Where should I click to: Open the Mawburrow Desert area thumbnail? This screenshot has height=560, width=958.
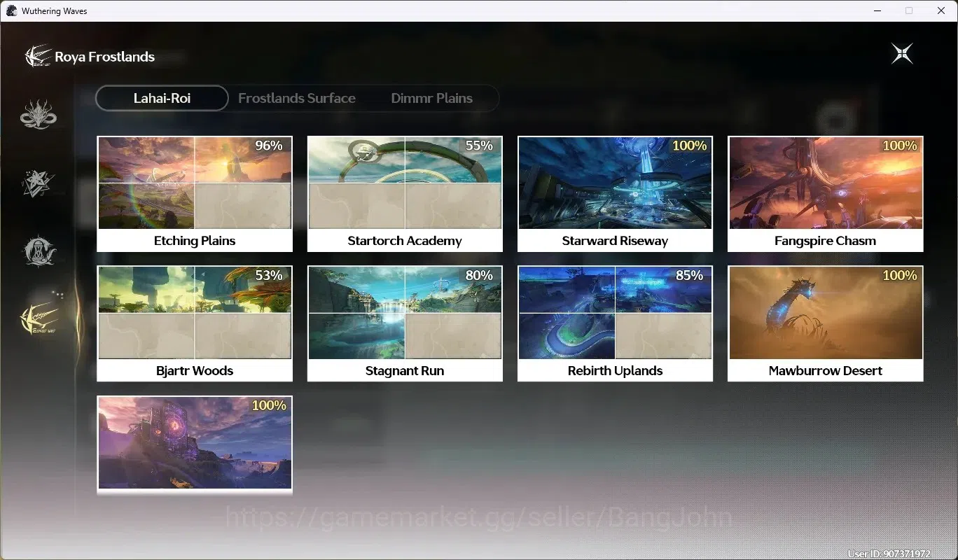coord(826,313)
